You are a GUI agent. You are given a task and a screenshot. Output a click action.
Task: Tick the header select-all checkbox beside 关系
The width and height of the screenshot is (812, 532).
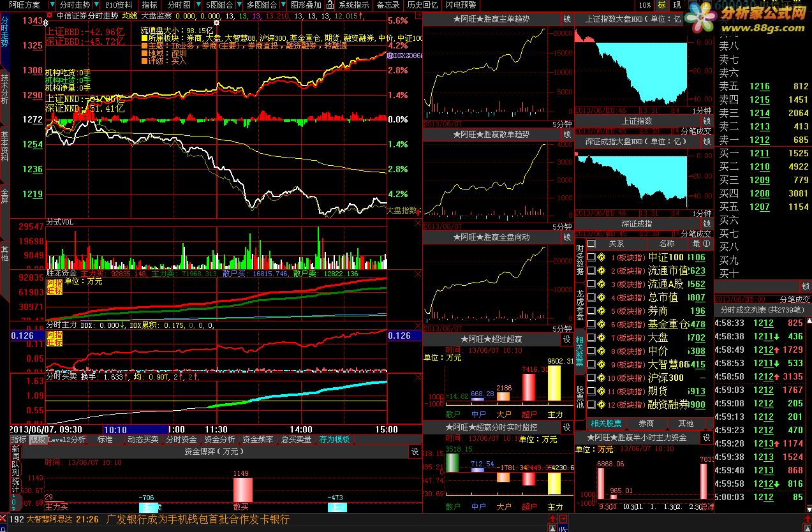[x=591, y=244]
